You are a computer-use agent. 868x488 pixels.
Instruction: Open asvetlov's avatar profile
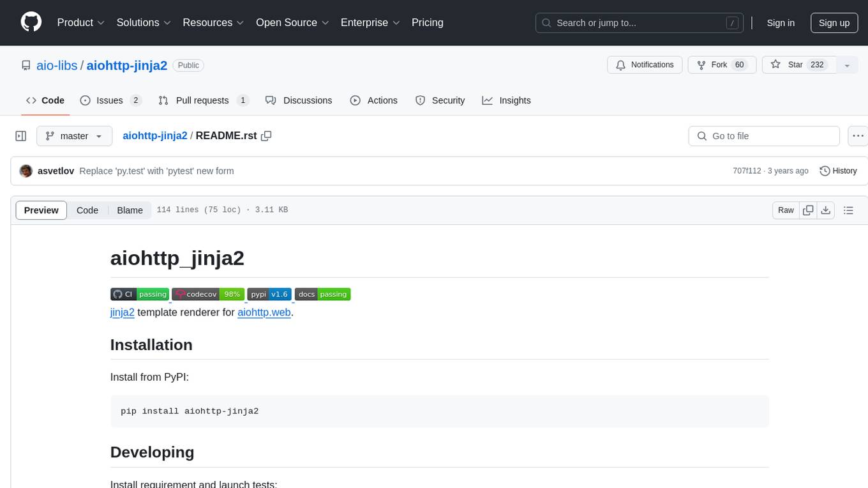coord(26,171)
